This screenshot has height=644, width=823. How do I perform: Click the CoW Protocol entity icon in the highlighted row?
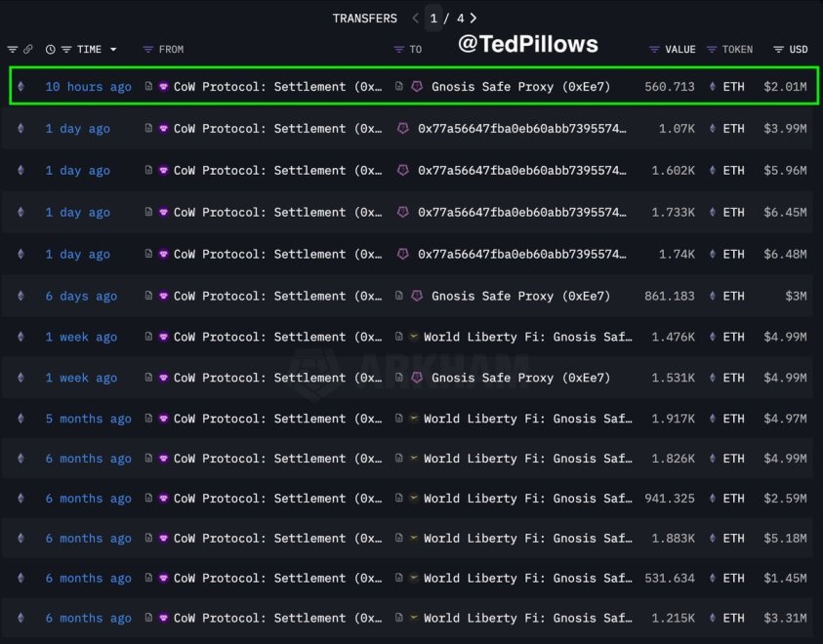pyautogui.click(x=165, y=86)
